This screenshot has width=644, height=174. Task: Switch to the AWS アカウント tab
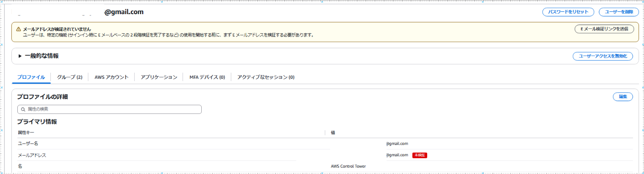(111, 77)
